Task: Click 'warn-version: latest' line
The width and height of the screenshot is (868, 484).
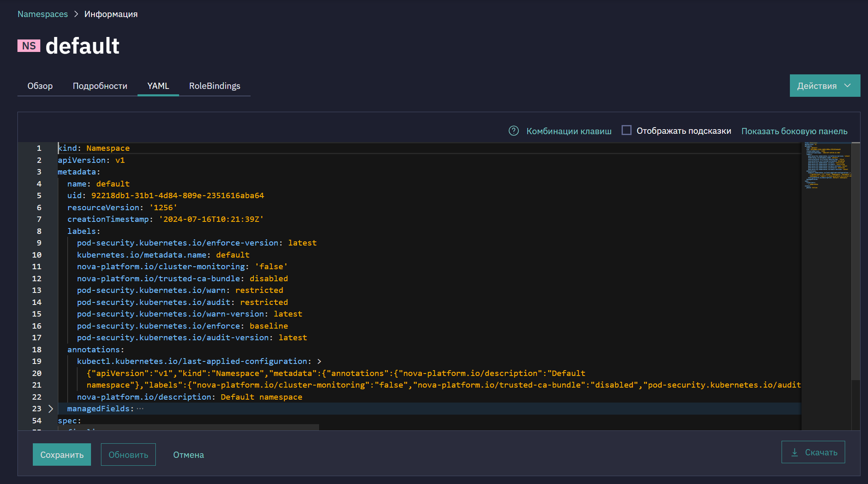Action: point(189,314)
